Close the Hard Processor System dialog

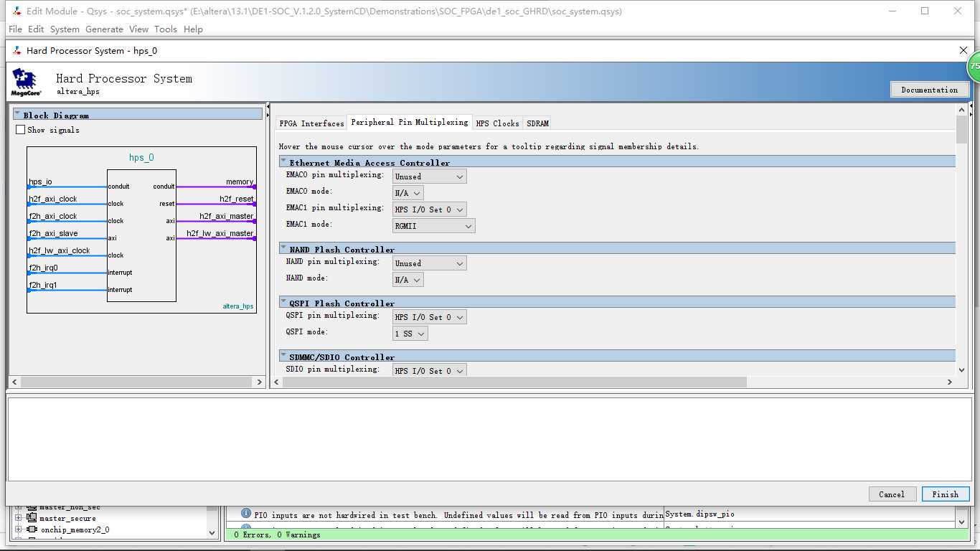963,50
